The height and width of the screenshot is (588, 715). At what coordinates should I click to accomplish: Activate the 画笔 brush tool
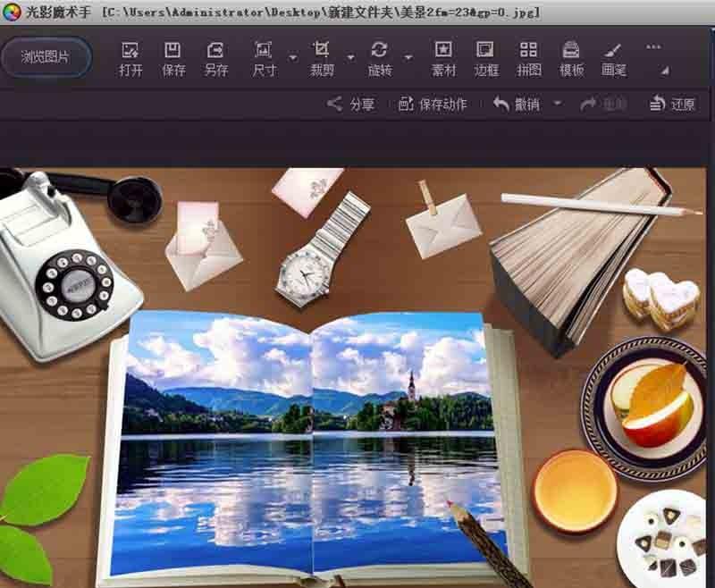click(615, 54)
